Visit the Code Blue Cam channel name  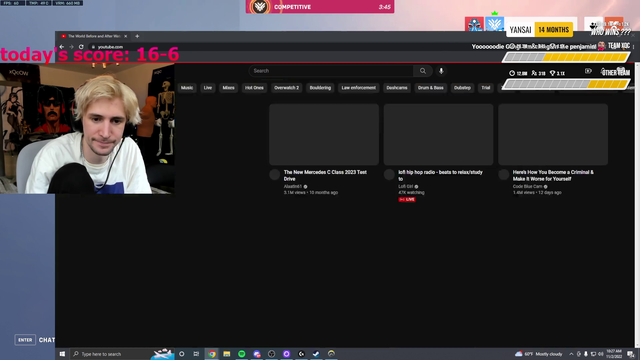click(527, 187)
